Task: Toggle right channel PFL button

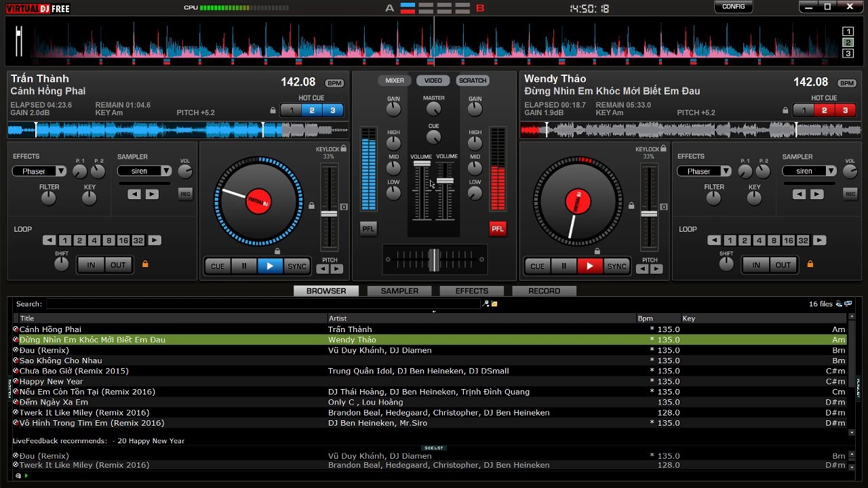Action: click(498, 229)
